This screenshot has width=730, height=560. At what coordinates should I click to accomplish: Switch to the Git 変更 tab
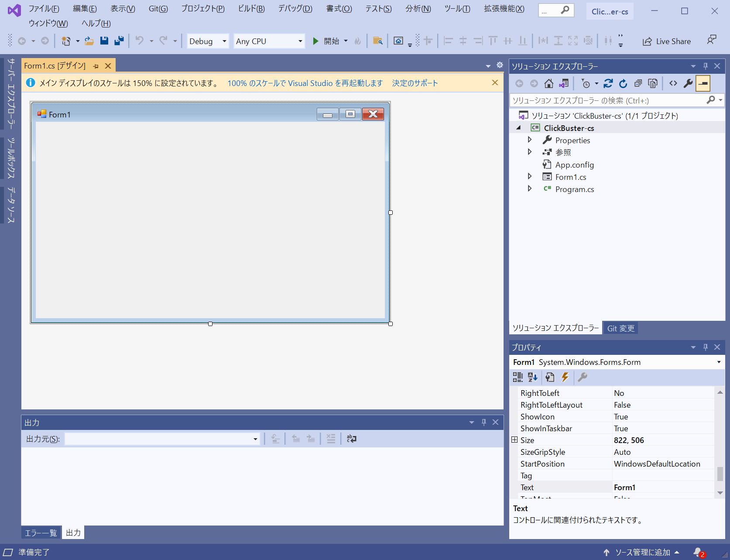click(620, 328)
